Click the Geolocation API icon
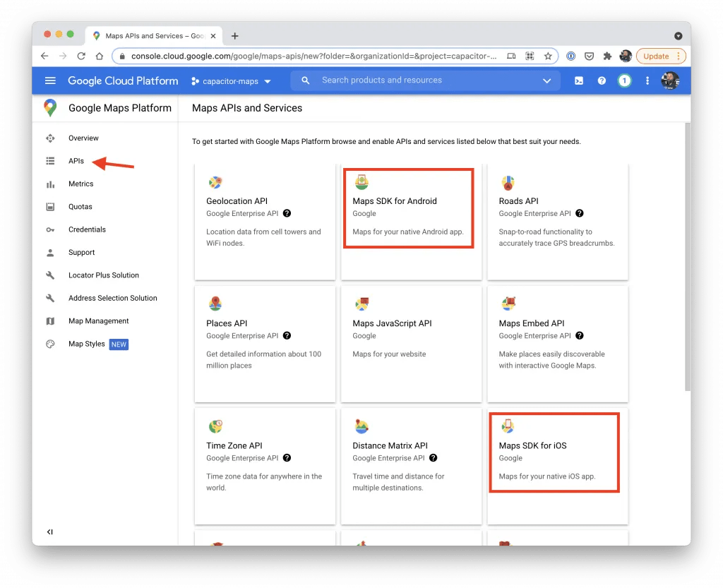This screenshot has height=588, width=723. point(215,181)
